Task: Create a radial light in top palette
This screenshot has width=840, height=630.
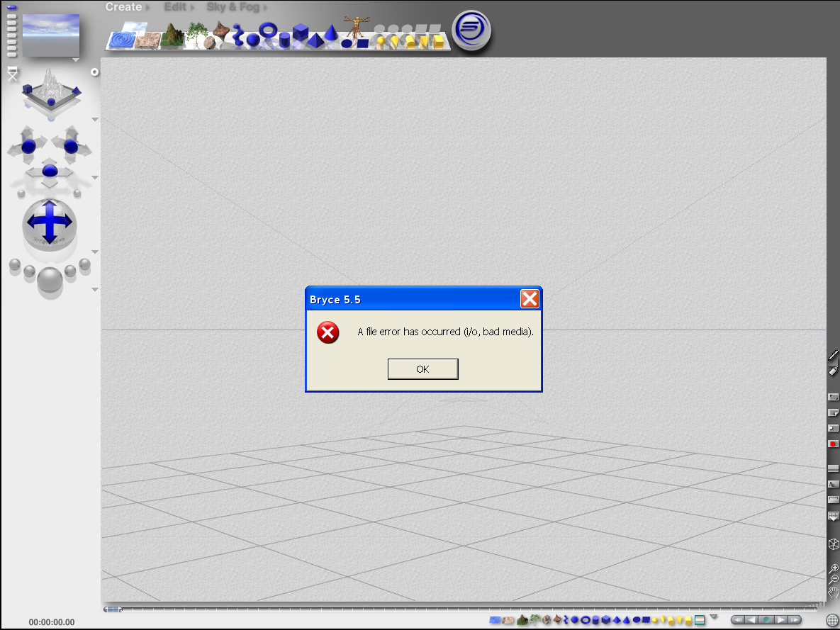Action: click(381, 41)
